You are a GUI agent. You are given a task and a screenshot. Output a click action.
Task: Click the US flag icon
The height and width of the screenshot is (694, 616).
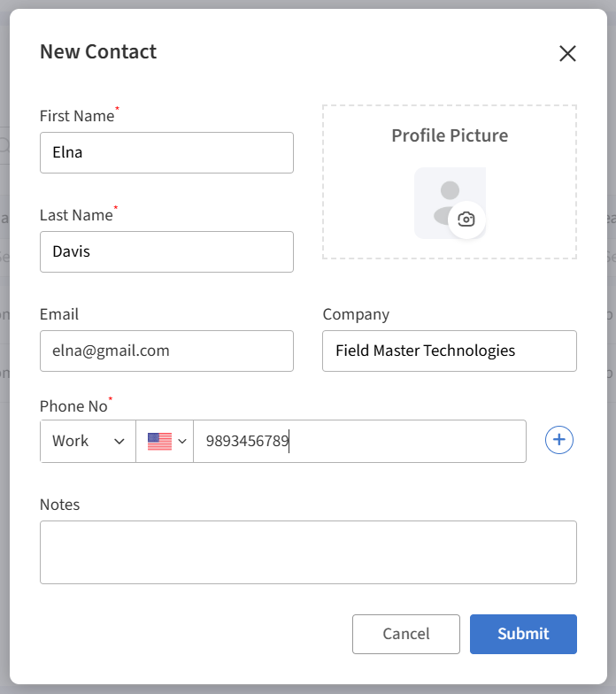click(159, 441)
